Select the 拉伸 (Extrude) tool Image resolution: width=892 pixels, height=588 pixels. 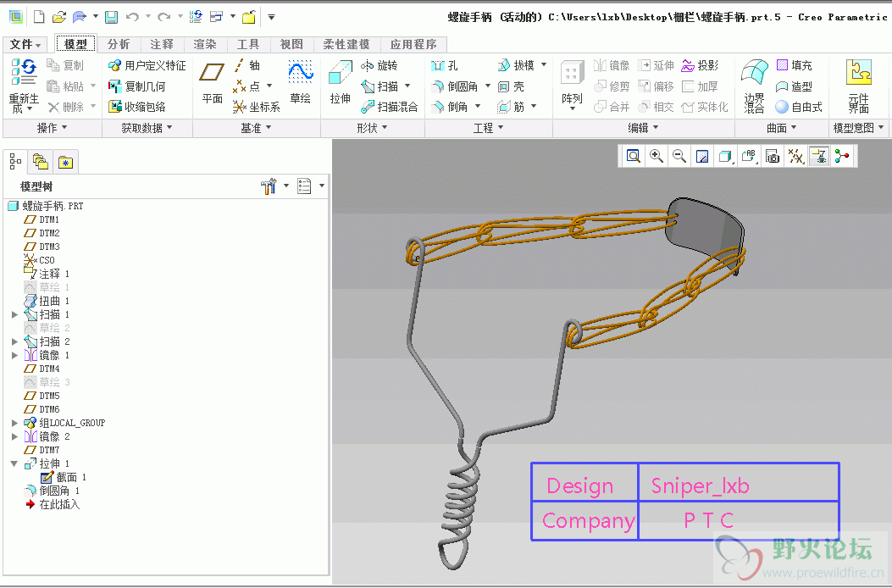(x=341, y=83)
